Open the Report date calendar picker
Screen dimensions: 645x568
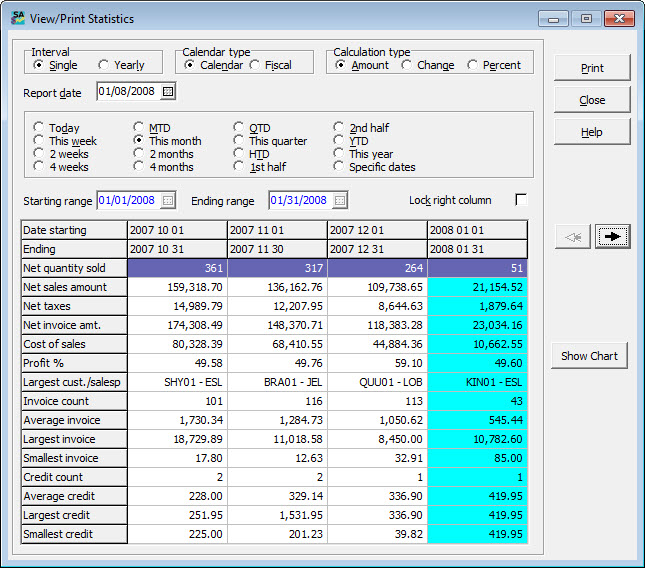coord(168,93)
